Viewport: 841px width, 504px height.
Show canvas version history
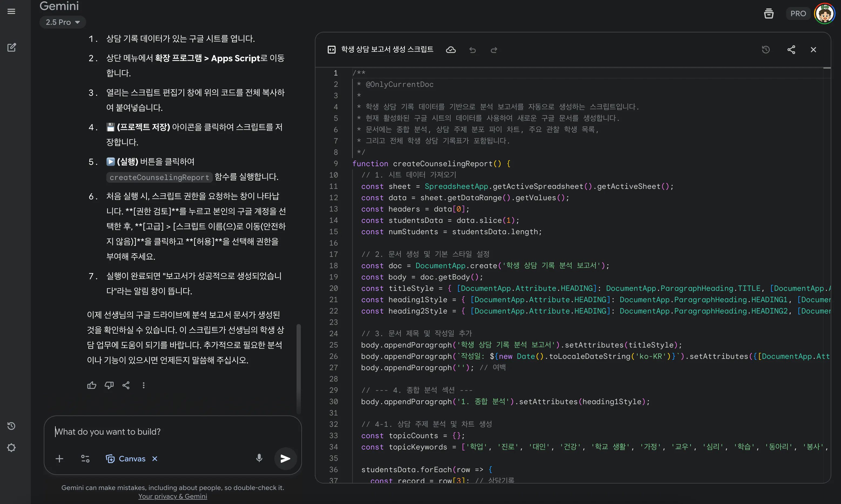[x=766, y=50]
